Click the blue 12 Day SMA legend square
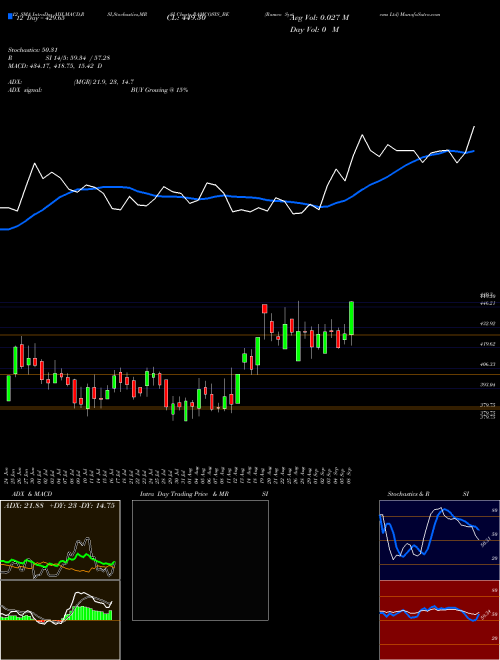Viewport: 500px width, 660px height. point(10,16)
